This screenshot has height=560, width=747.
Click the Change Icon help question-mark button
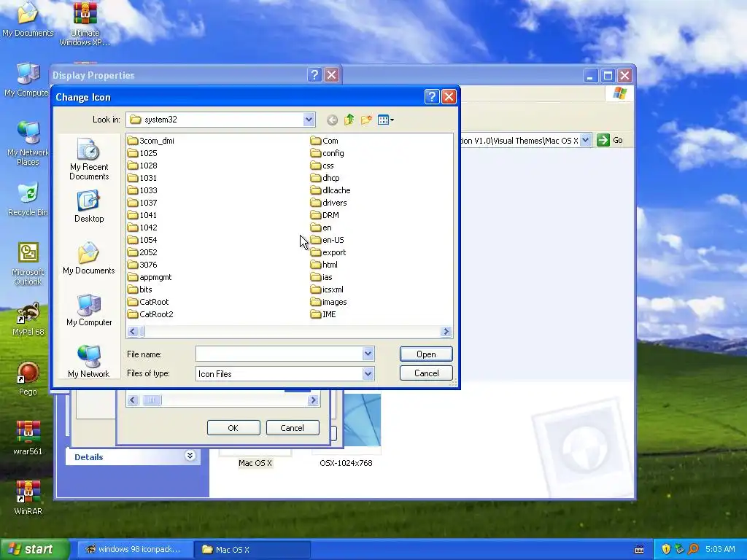(x=432, y=97)
